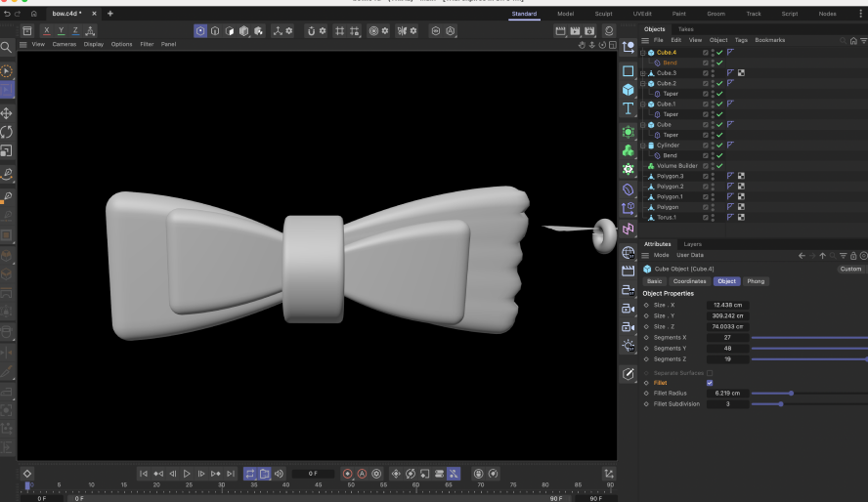This screenshot has height=502, width=868.
Task: Open the Custom dropdown in Attributes panel
Action: pyautogui.click(x=850, y=269)
